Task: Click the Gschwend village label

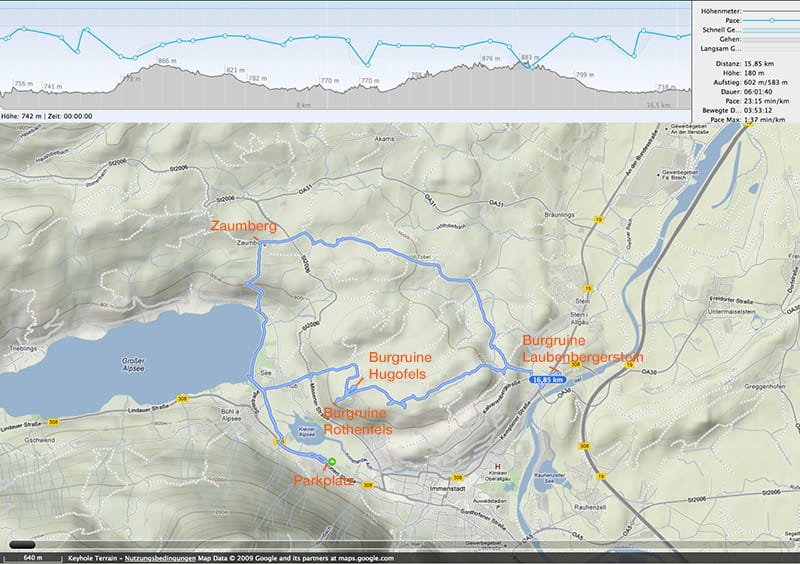Action: tap(39, 439)
